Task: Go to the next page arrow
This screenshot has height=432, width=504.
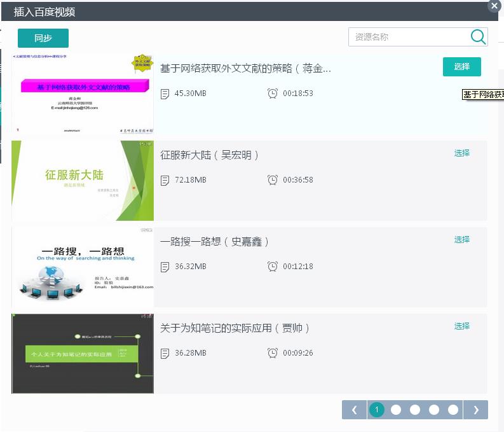Action: point(475,410)
